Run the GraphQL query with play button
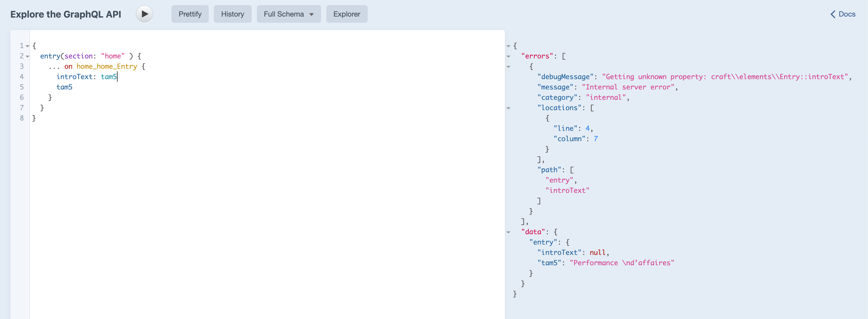This screenshot has height=319, width=868. (x=144, y=14)
